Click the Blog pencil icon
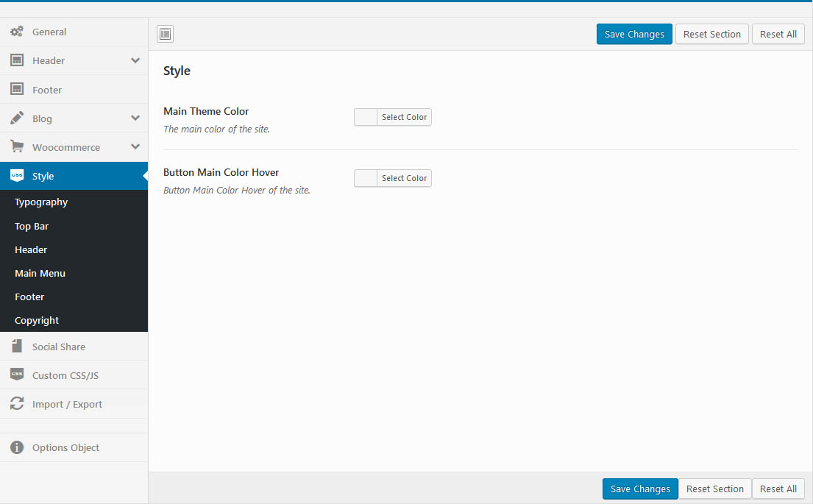The height and width of the screenshot is (504, 813). 16,118
